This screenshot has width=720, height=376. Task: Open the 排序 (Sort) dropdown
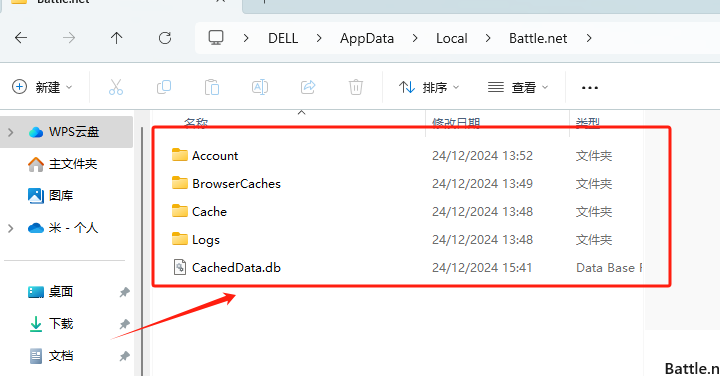click(x=429, y=87)
